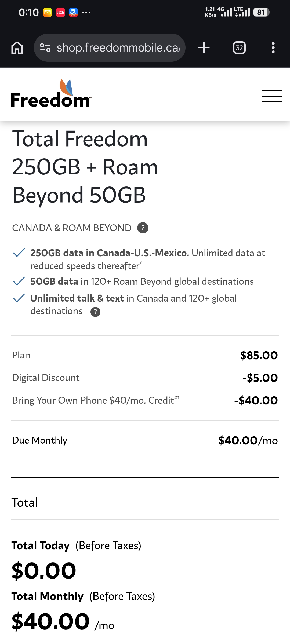Tap the Alipay notification icon in status bar

pos(73,12)
